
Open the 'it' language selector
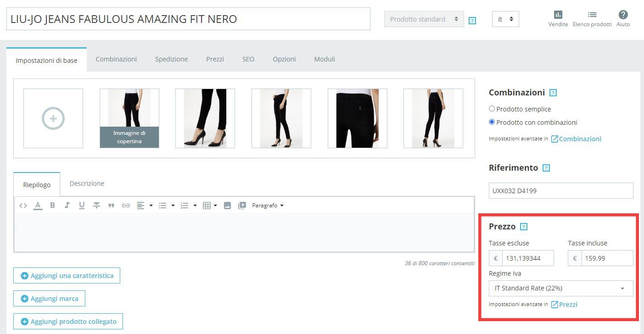click(x=505, y=19)
